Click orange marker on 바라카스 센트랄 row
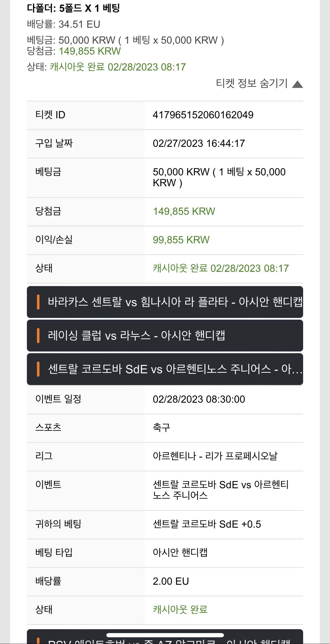 38,302
